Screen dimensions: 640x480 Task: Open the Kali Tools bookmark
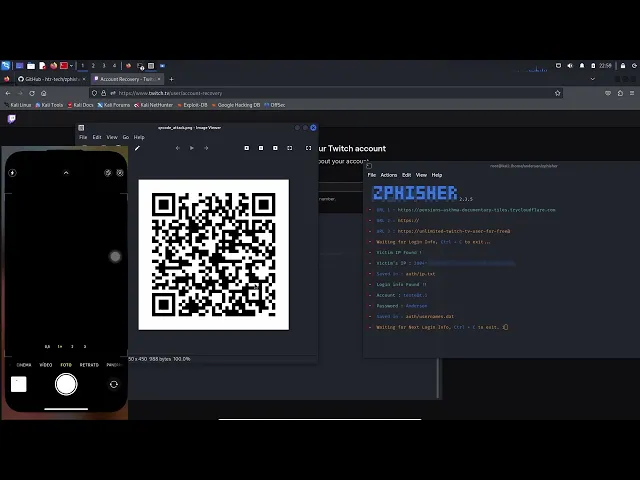coord(49,105)
